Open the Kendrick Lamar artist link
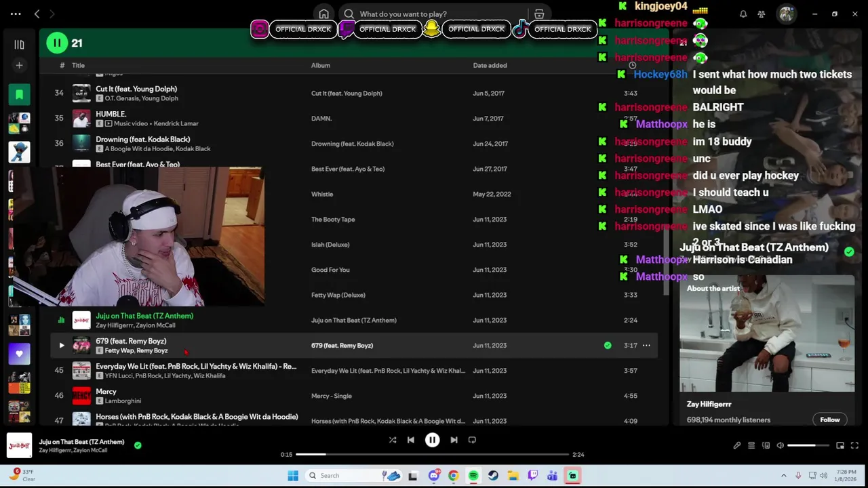 [x=176, y=124]
